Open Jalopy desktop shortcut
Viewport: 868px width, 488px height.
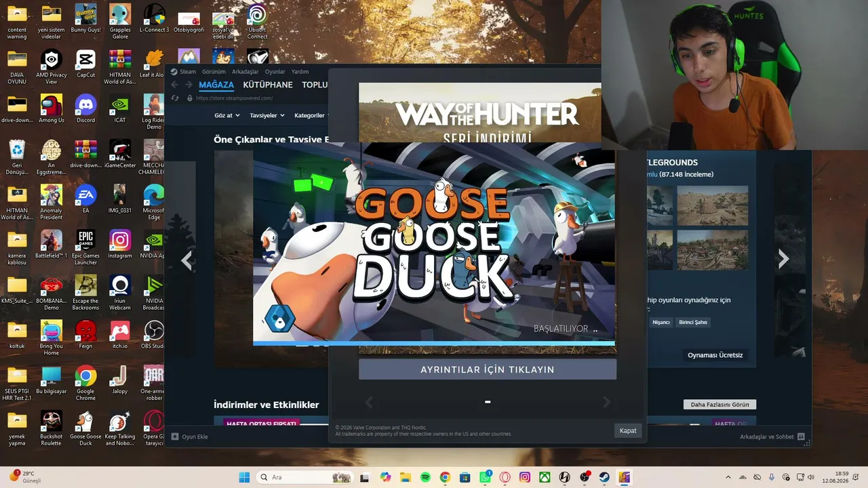point(120,380)
